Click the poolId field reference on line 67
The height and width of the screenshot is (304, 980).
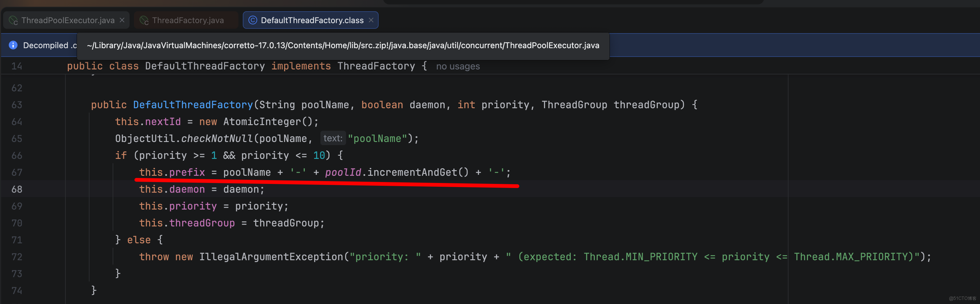(x=343, y=172)
